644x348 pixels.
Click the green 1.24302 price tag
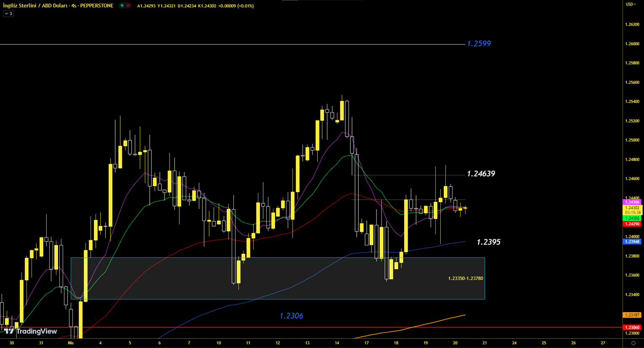click(632, 218)
